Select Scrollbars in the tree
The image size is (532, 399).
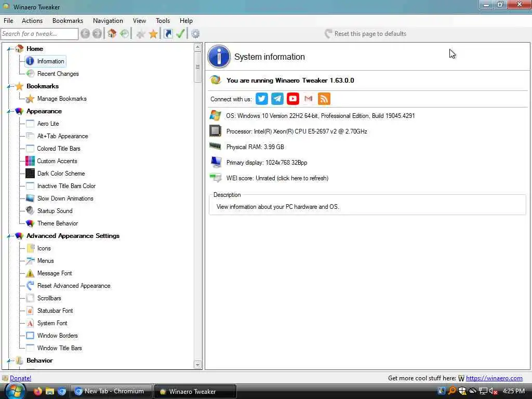(49, 298)
